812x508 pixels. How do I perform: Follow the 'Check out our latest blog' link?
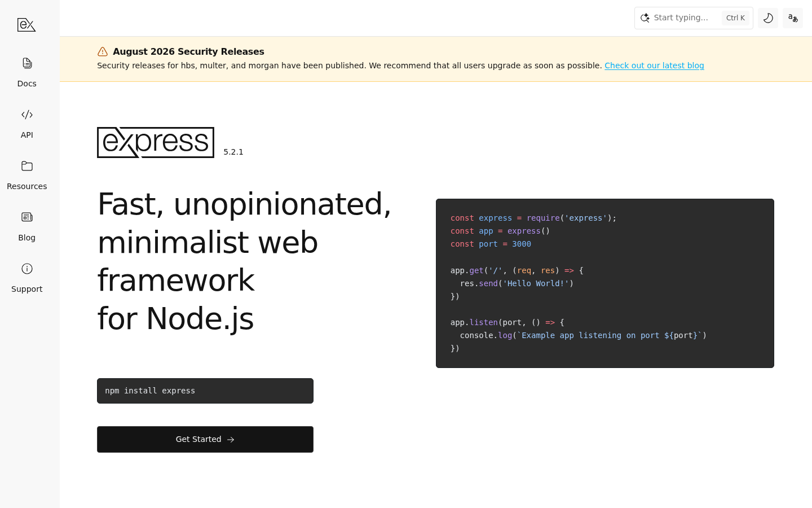pos(654,65)
